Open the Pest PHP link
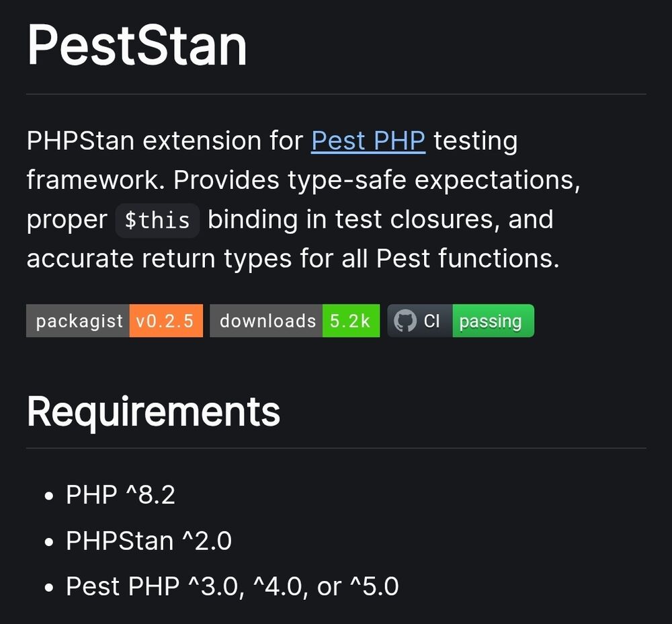This screenshot has width=672, height=624. coord(368,141)
